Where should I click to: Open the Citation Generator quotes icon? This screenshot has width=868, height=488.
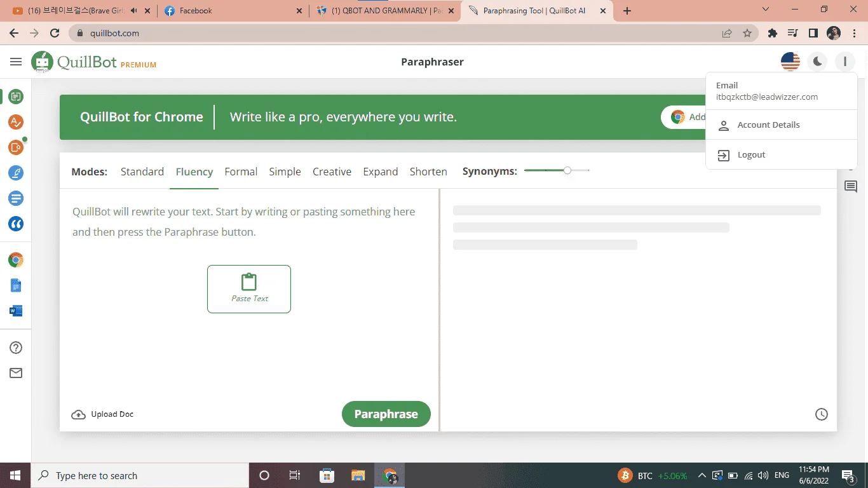(16, 224)
